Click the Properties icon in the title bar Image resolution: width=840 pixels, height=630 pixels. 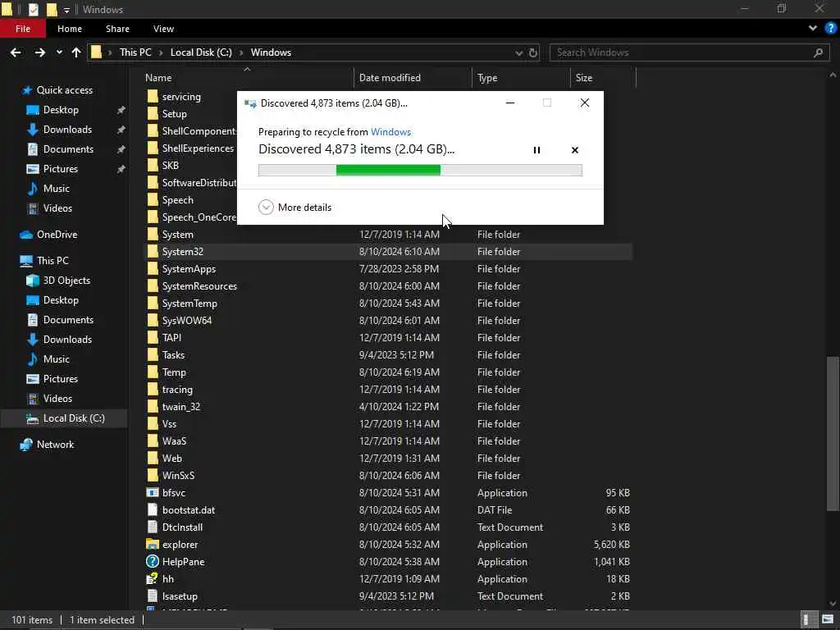pyautogui.click(x=33, y=9)
